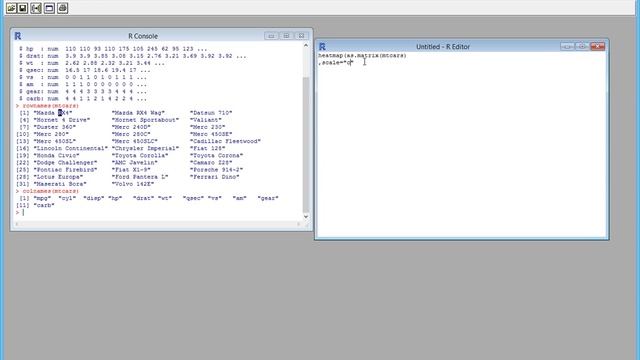The width and height of the screenshot is (640, 360).
Task: Click "Datsun 710" in console output
Action: (211, 113)
